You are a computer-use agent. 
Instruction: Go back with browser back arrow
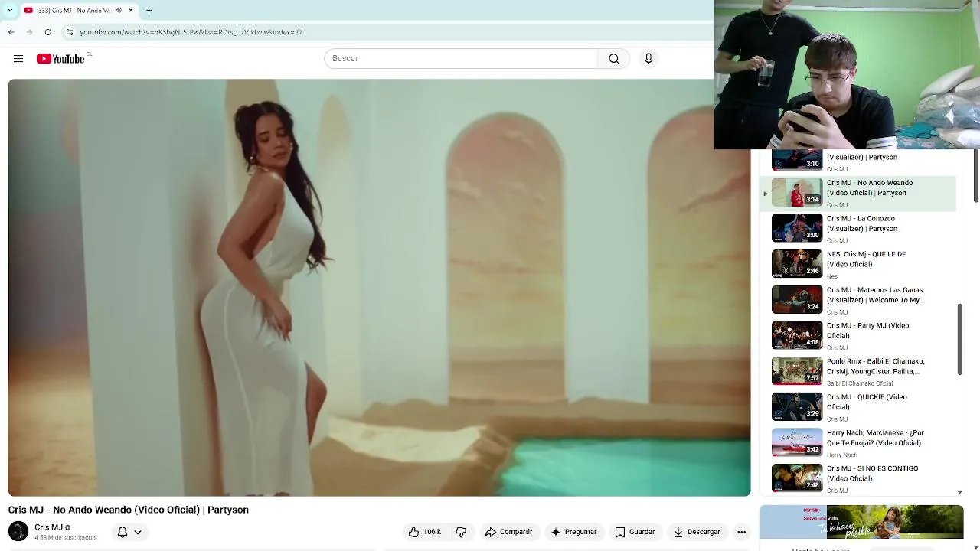coord(11,32)
